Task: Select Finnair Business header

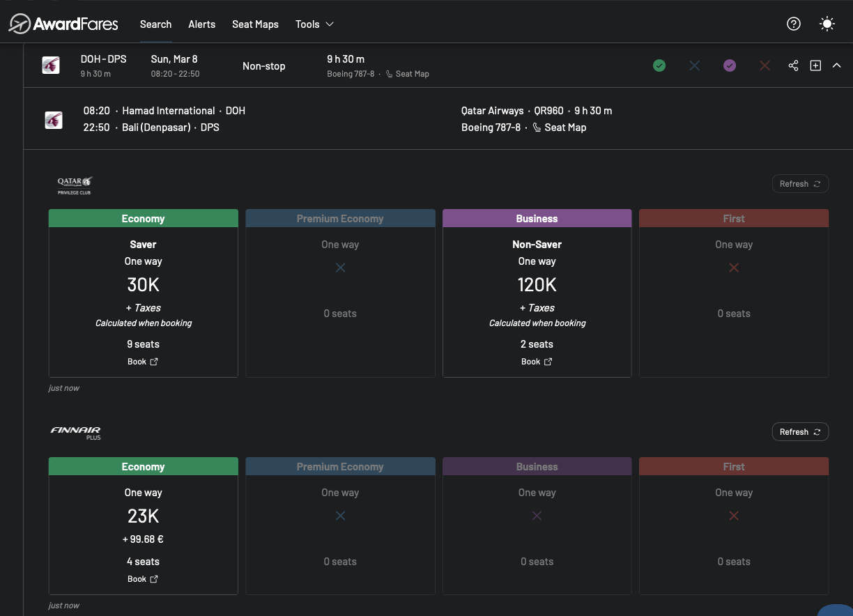Action: (x=537, y=466)
